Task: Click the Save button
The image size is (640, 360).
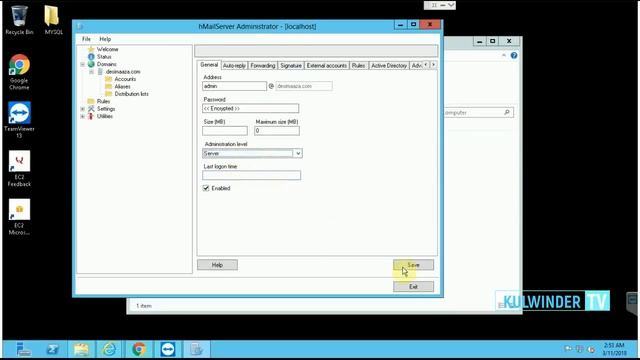Action: (413, 265)
